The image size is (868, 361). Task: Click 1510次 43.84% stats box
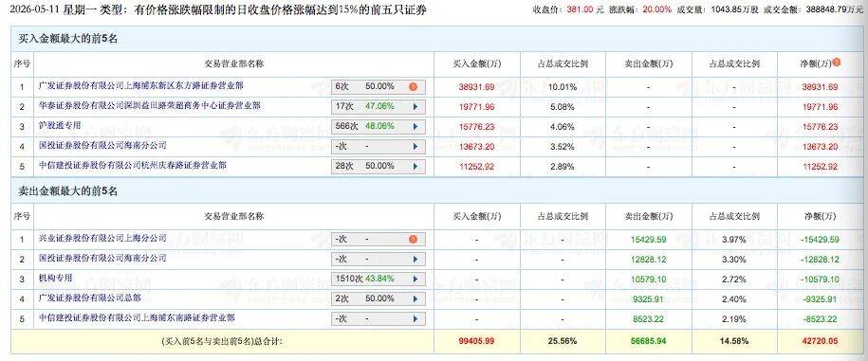(379, 280)
